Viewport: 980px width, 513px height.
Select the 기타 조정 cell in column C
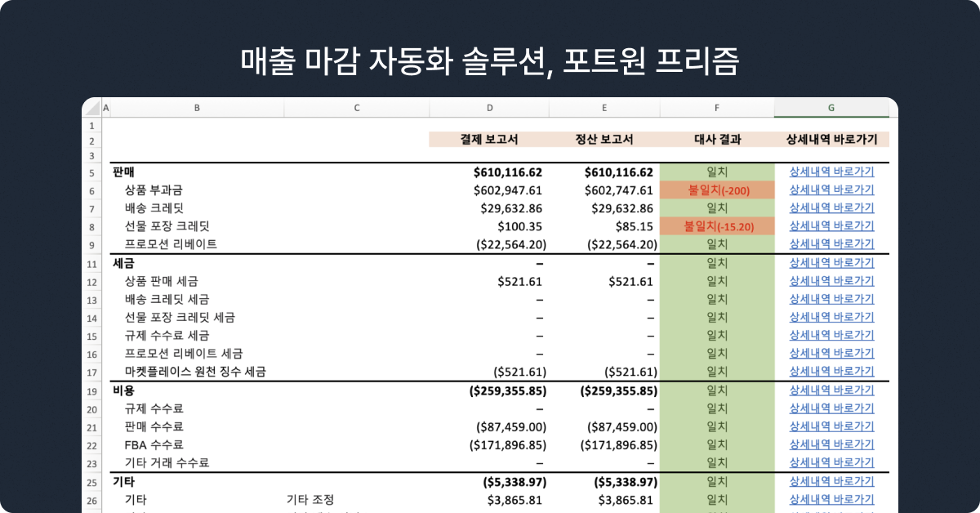point(310,499)
